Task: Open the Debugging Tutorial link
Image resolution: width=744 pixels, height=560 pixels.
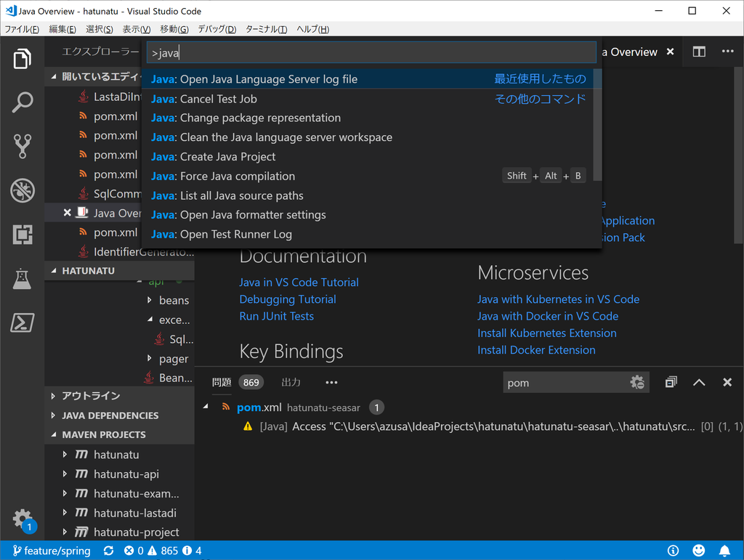Action: (288, 299)
